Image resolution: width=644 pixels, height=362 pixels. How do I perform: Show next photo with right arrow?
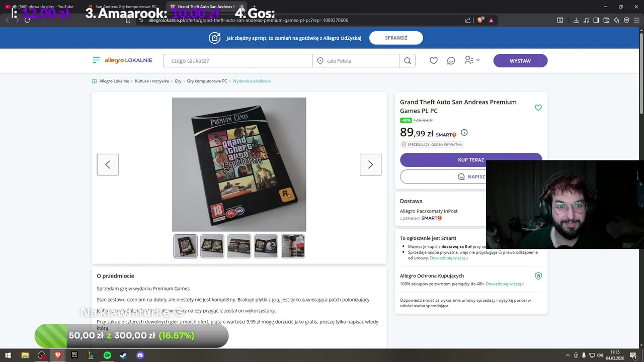coord(370,164)
